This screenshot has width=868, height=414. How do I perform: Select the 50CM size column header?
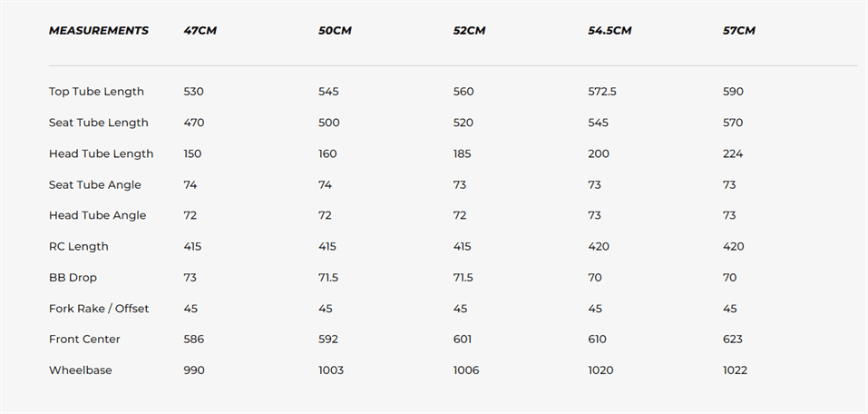pos(335,31)
